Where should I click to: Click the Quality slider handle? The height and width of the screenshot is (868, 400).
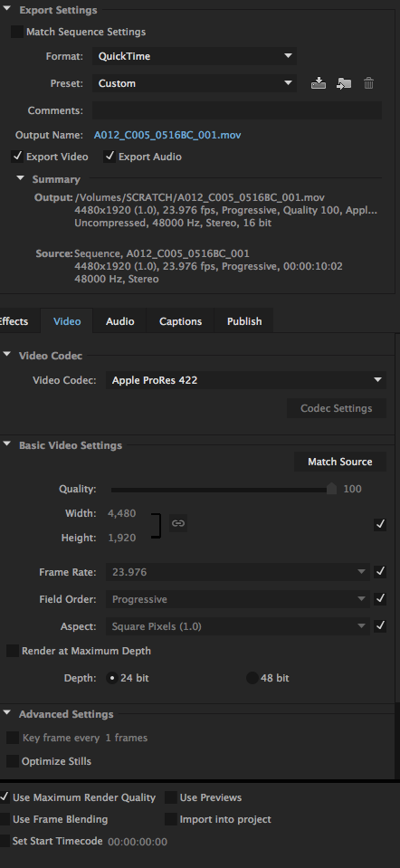(331, 488)
